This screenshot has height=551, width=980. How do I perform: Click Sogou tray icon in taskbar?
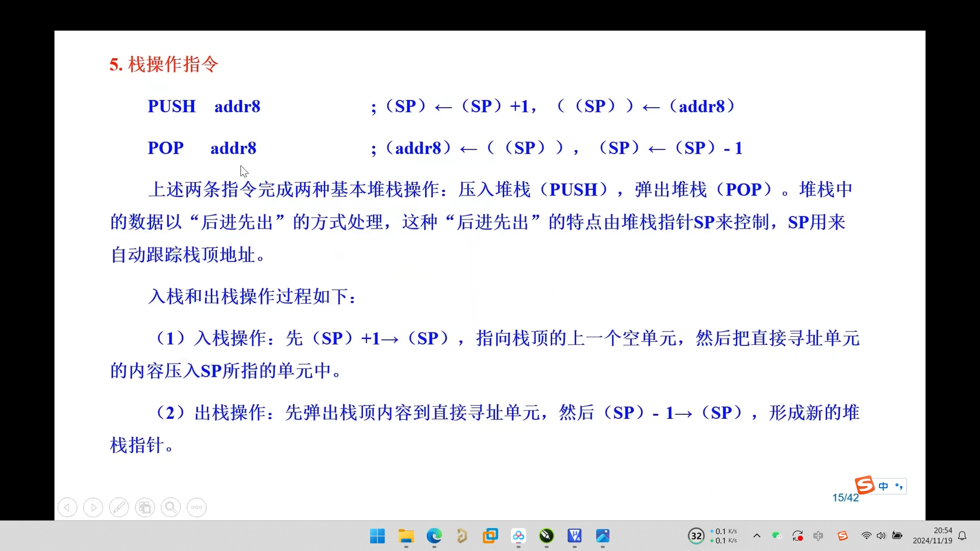(842, 536)
